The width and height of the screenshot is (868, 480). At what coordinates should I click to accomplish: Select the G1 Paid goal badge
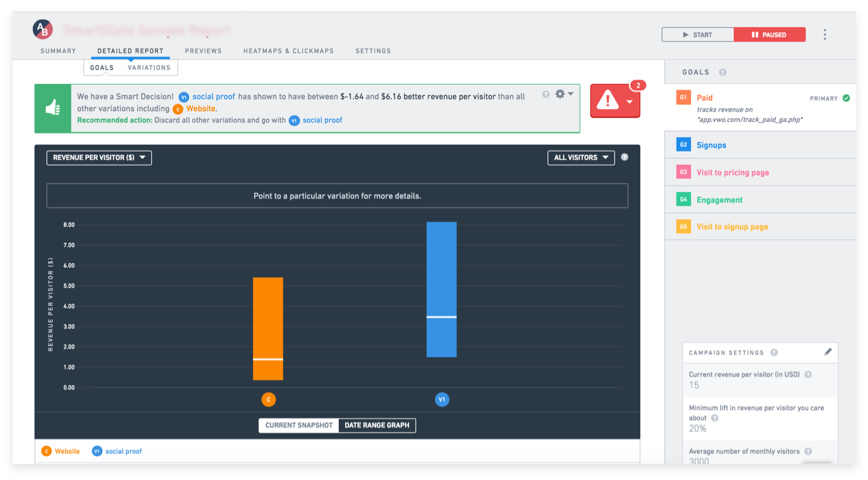click(684, 97)
